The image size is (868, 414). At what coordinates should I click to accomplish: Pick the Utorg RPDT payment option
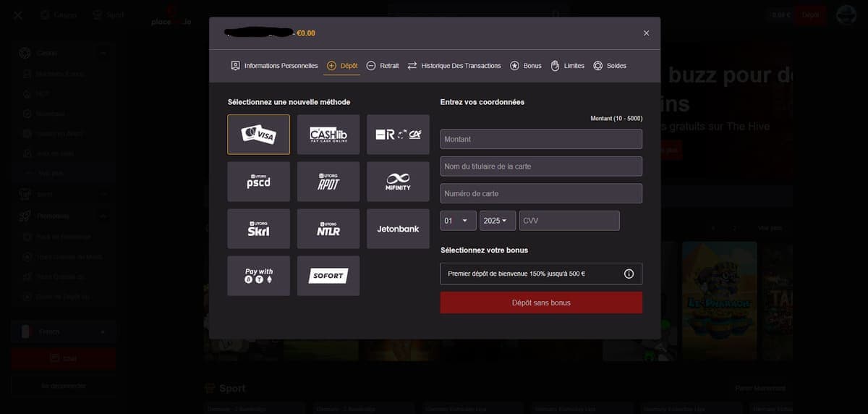coord(328,182)
